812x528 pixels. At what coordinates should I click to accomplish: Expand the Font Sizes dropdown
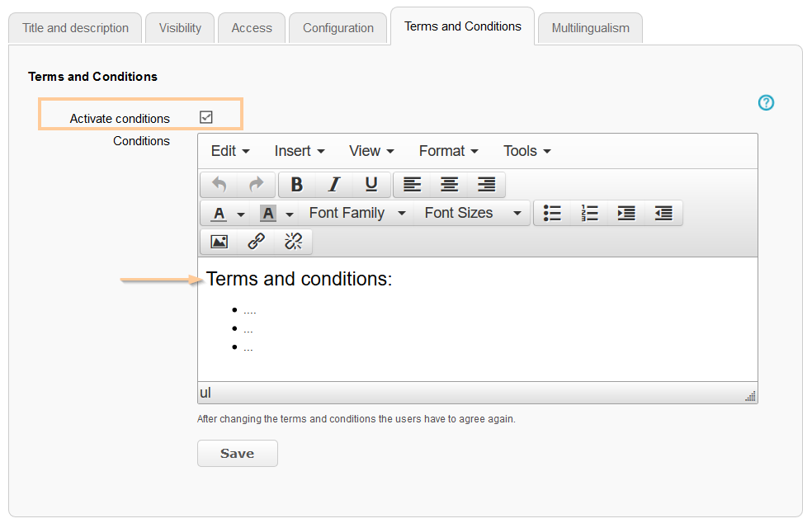472,213
